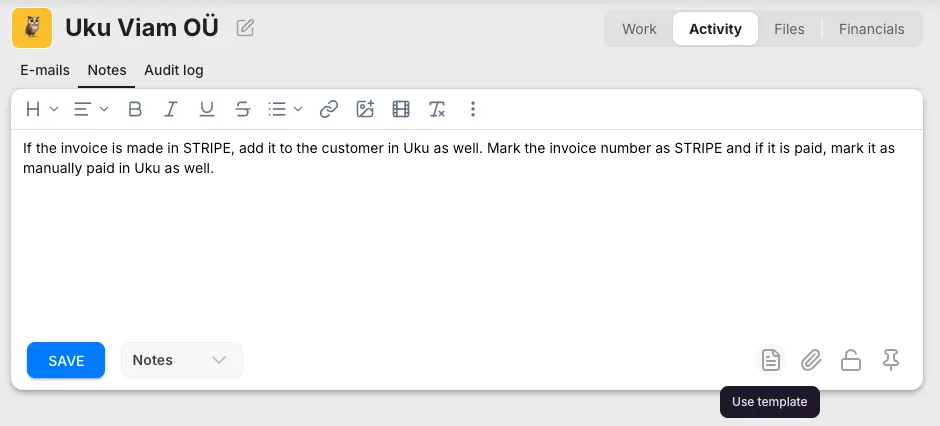This screenshot has width=940, height=426.
Task: Edit the Uku Viam OÜ company name
Action: [x=245, y=28]
